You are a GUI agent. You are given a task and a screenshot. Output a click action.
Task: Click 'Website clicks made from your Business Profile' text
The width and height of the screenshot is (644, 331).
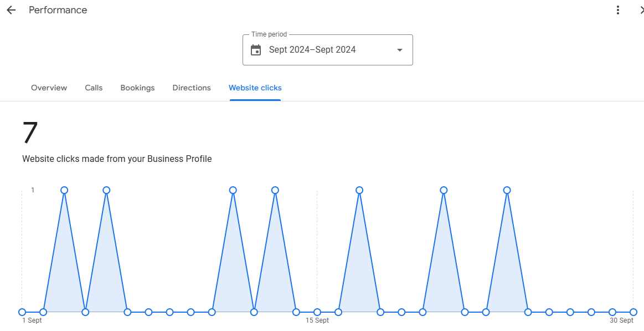[x=117, y=159]
